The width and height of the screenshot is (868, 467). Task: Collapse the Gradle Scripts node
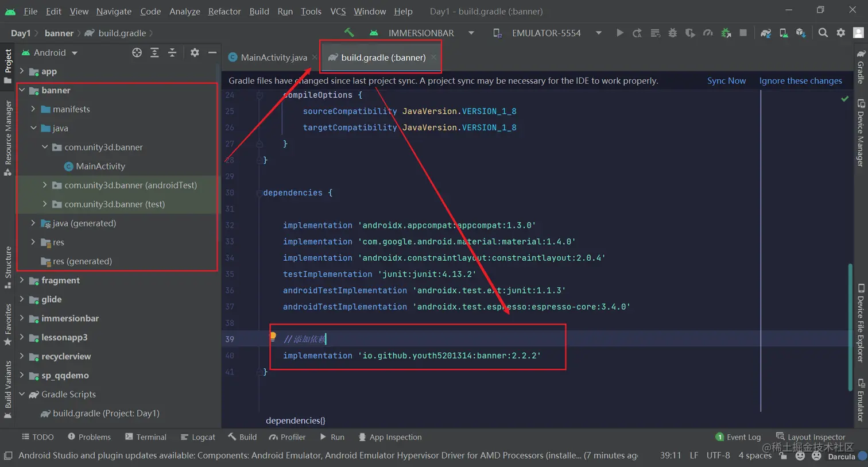[x=22, y=394]
